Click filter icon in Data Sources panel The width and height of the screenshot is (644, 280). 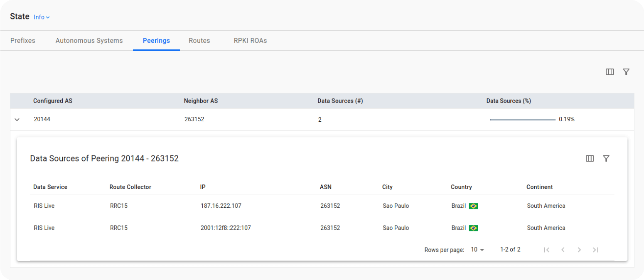tap(606, 158)
